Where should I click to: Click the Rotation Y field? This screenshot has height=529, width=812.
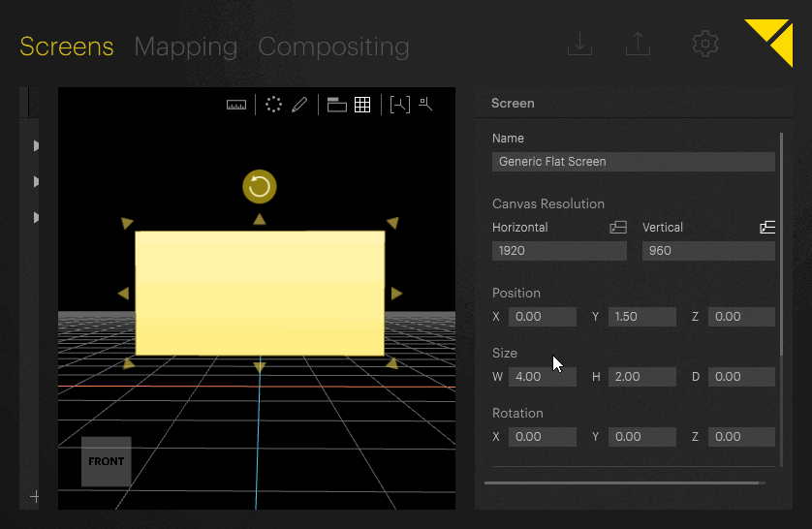642,436
